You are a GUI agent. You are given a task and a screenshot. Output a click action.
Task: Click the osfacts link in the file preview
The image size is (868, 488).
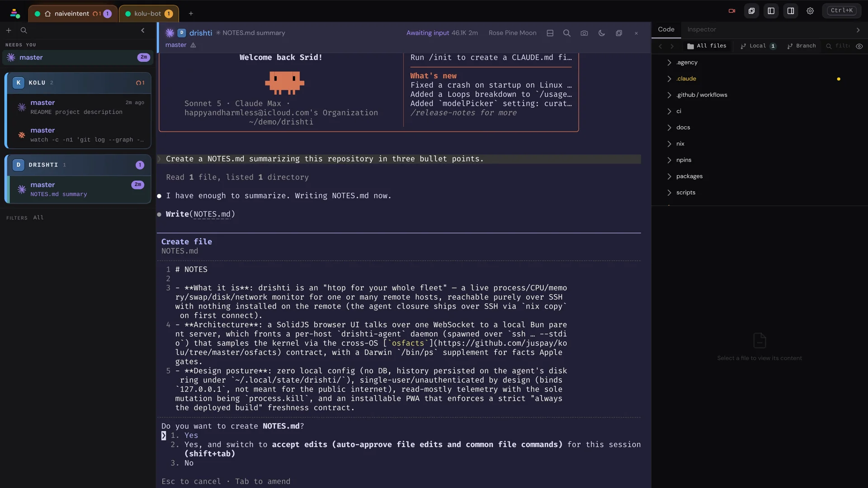click(408, 343)
